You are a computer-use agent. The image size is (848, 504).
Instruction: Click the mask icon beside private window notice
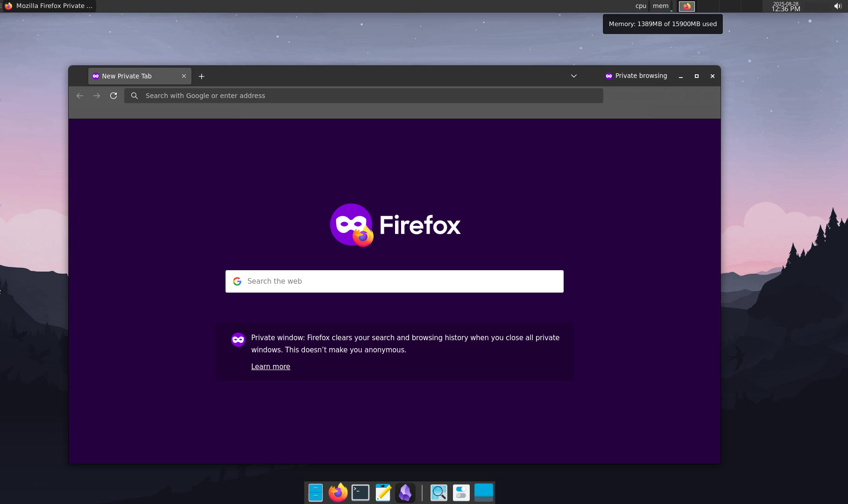[x=238, y=340]
